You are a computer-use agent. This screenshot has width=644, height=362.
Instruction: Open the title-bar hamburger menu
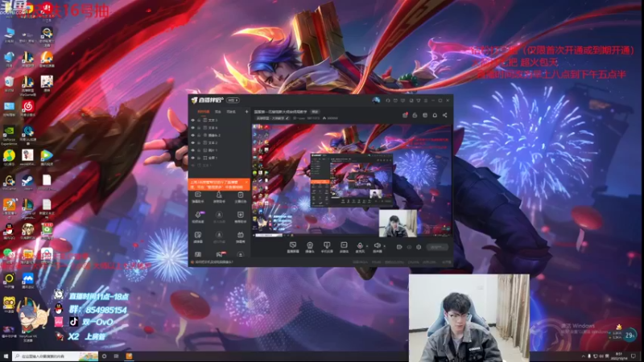[x=426, y=100]
